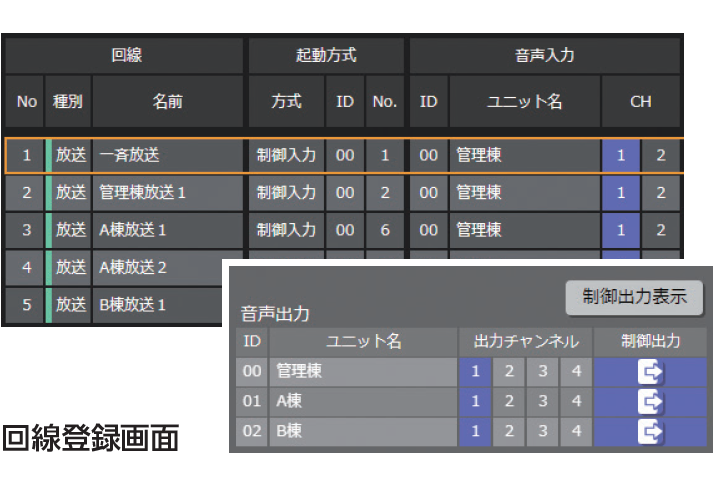Click 制御入力 method cell in line 1
This screenshot has width=714, height=484.
[x=286, y=156]
